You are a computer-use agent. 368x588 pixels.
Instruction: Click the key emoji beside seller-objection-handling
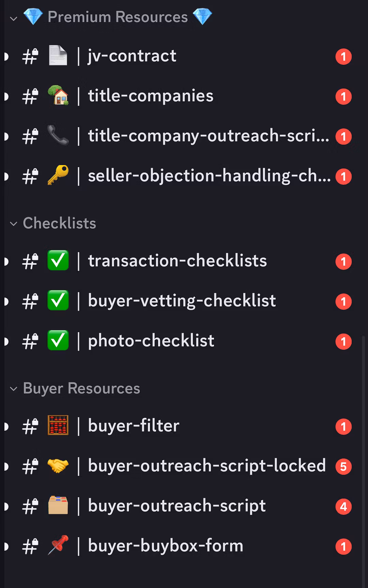point(58,175)
